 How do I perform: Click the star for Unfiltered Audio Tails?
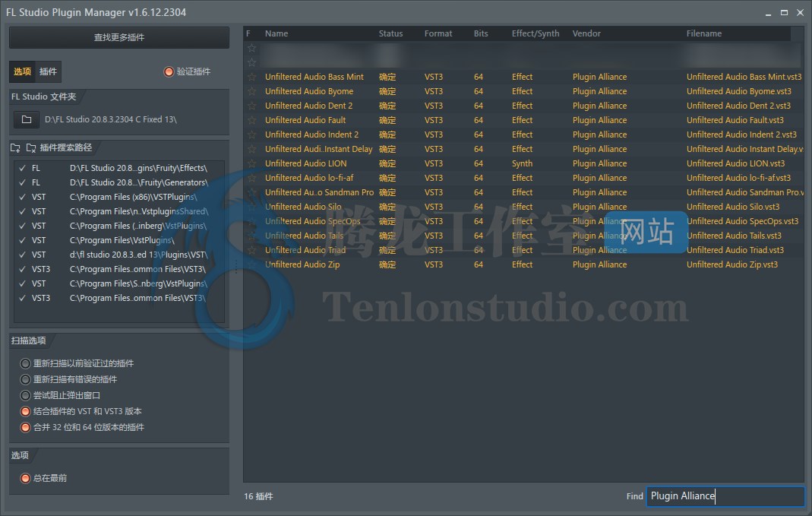[x=251, y=236]
